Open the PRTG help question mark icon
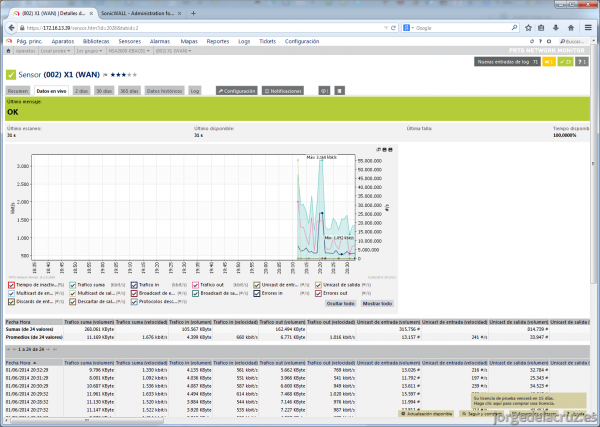This screenshot has height=427, width=600. (x=540, y=41)
